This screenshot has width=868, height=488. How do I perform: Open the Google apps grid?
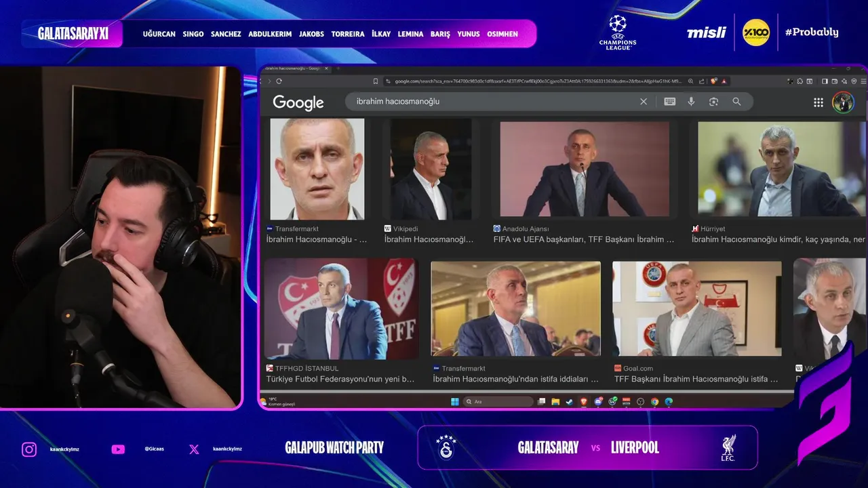pos(818,102)
